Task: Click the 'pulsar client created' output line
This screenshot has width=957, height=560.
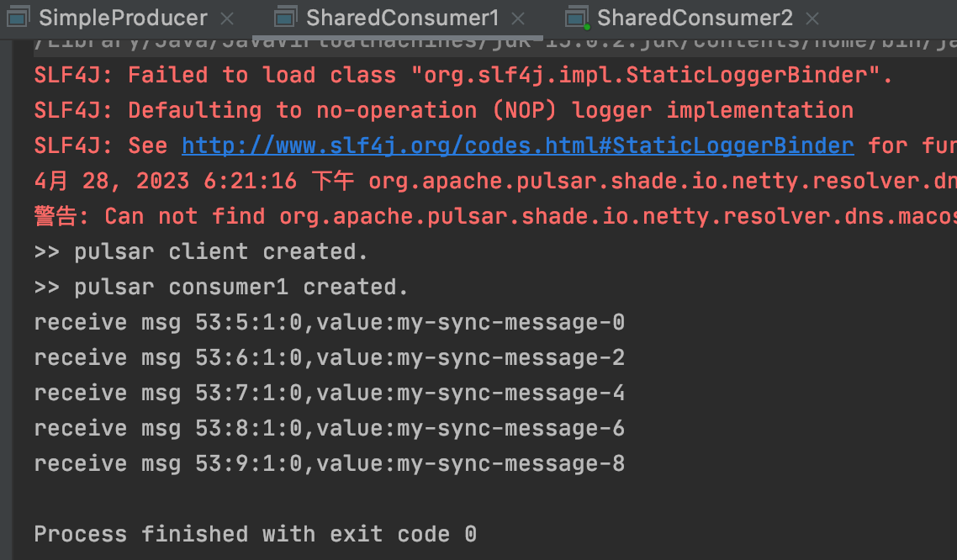Action: [201, 251]
